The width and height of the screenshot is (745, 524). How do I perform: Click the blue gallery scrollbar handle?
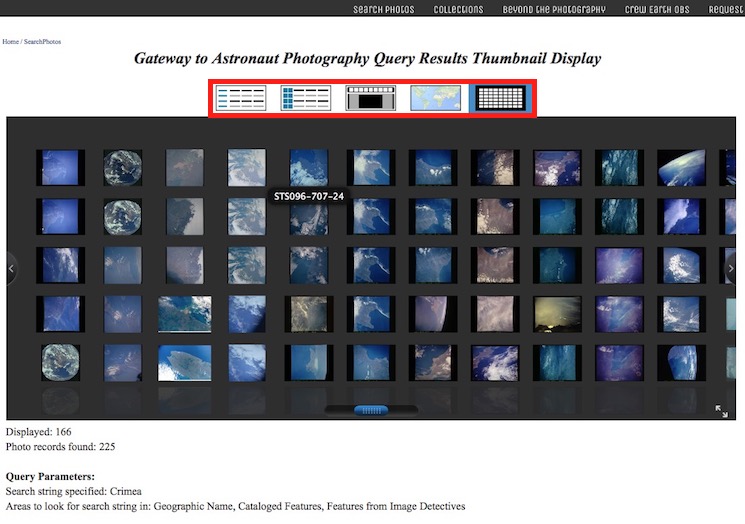[x=370, y=410]
